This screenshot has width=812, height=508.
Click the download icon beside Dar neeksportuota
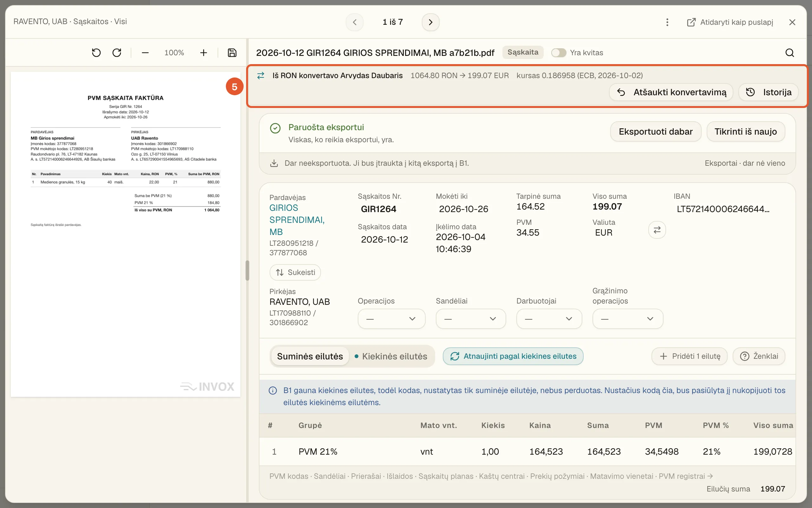pyautogui.click(x=274, y=163)
